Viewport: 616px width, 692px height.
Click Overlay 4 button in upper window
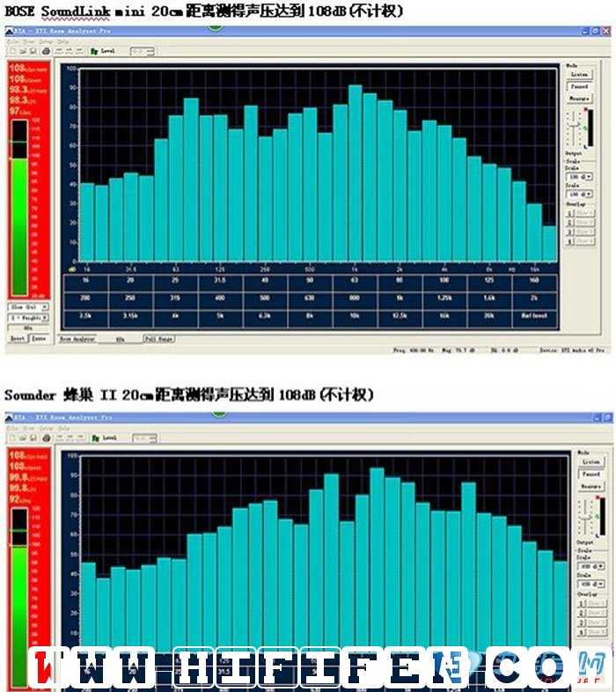coord(569,241)
